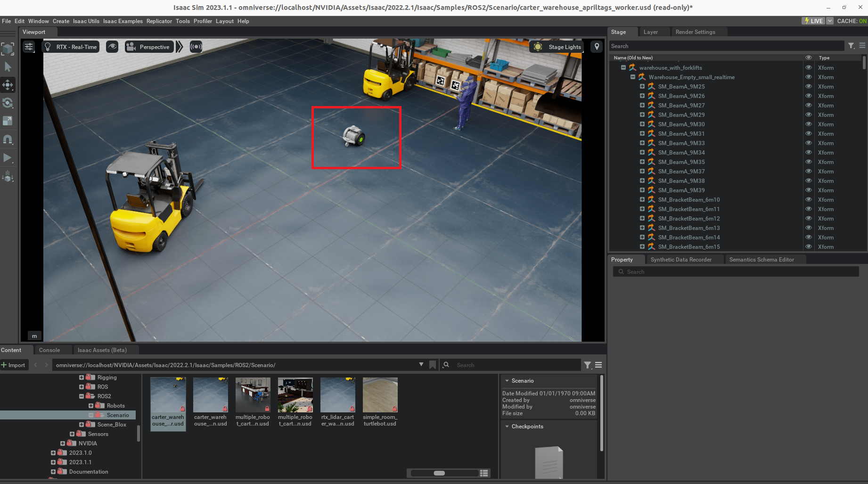
Task: Go forward in Content browser history
Action: (46, 365)
